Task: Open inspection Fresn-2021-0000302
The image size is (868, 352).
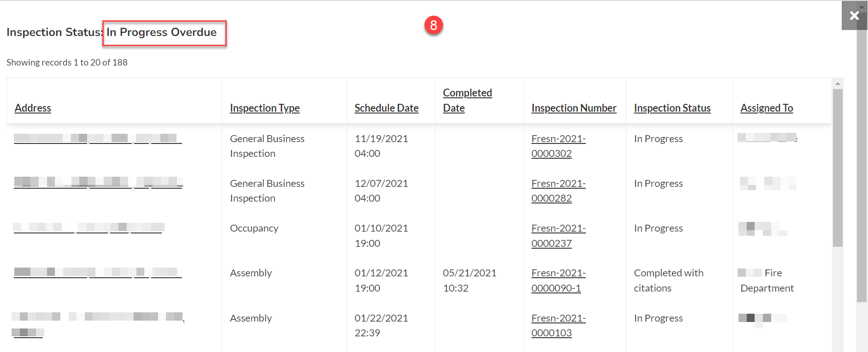Action: click(558, 146)
